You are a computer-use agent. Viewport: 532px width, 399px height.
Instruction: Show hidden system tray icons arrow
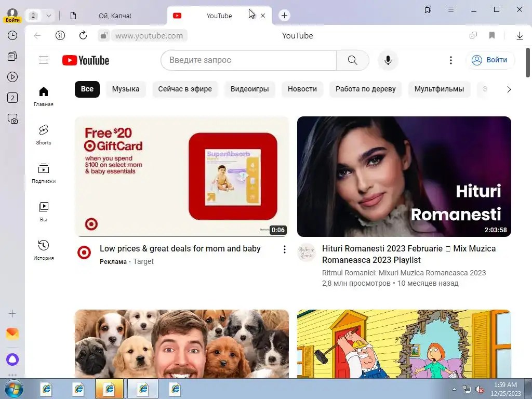[454, 389]
